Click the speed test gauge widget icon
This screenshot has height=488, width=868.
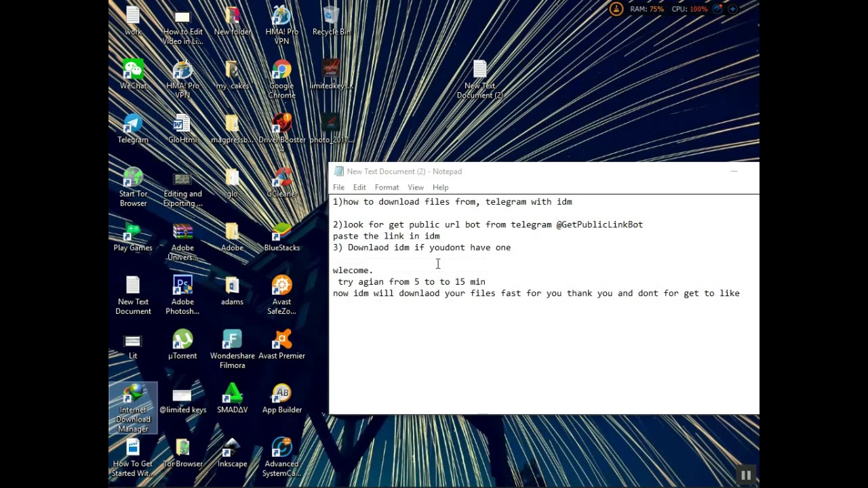(x=717, y=9)
